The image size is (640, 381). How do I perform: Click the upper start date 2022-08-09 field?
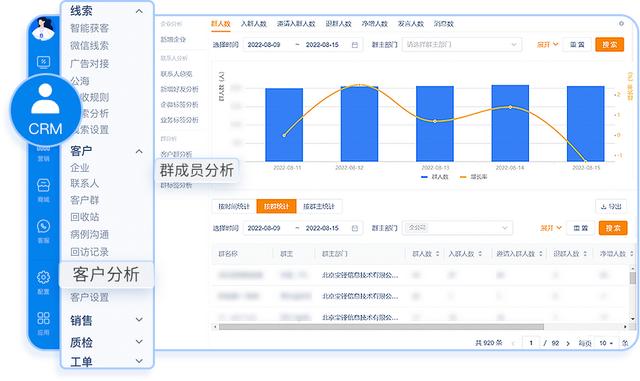point(264,45)
